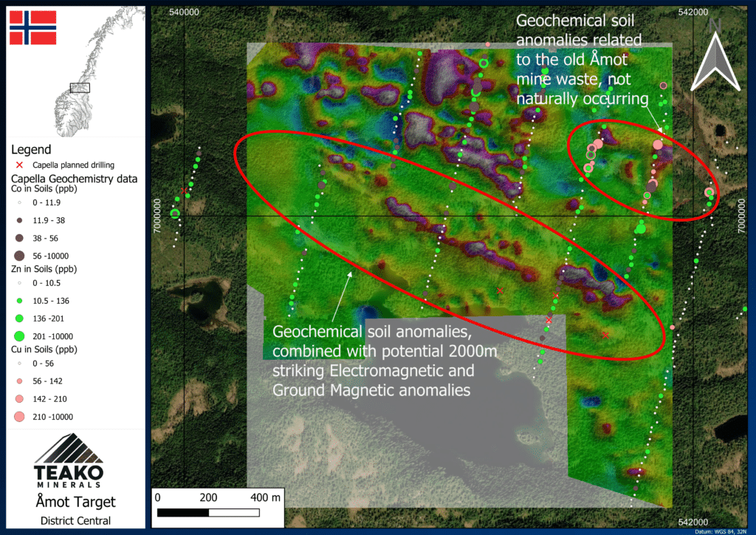Select the Zn 10.5 - 136 green dot
This screenshot has width=756, height=535.
pyautogui.click(x=19, y=301)
